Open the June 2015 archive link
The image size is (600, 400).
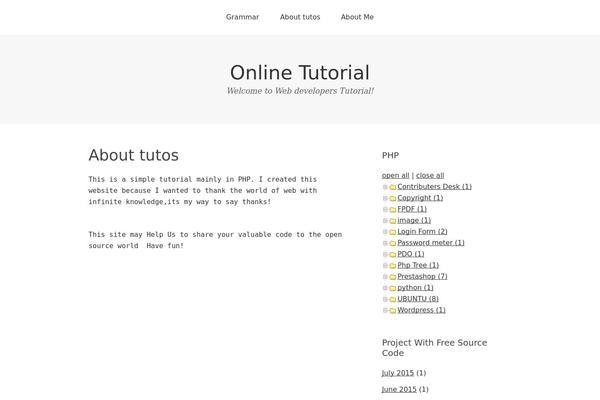[x=399, y=389]
